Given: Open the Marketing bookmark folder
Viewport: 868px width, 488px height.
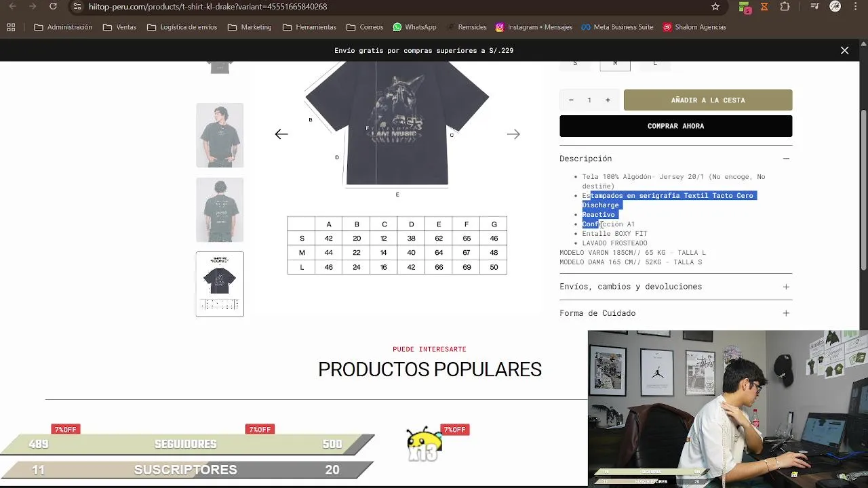Looking at the screenshot, I should point(250,27).
